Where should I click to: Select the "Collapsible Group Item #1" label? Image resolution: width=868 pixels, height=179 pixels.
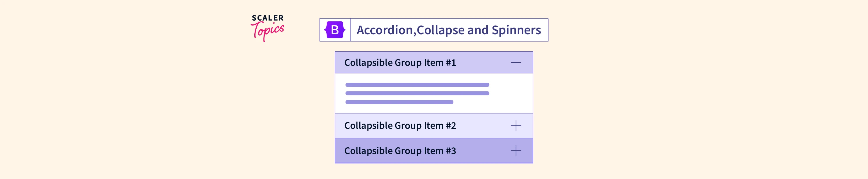click(400, 63)
